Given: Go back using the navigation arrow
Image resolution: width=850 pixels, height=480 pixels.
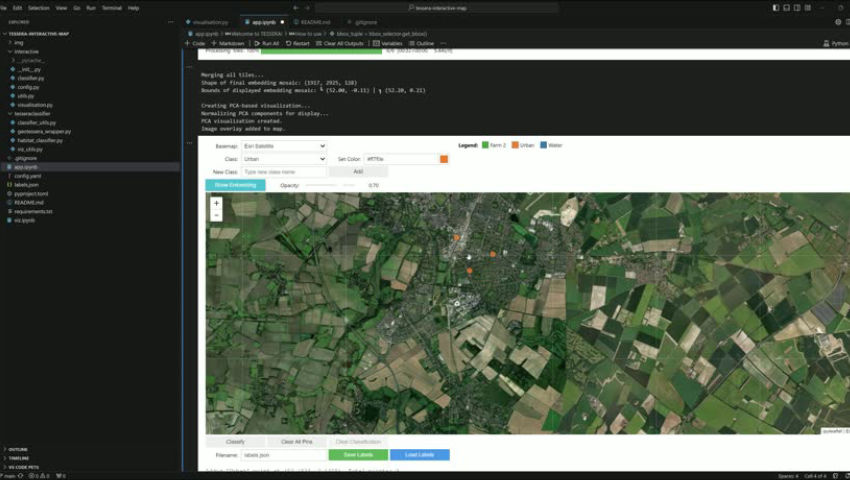Looking at the screenshot, I should click(x=295, y=8).
